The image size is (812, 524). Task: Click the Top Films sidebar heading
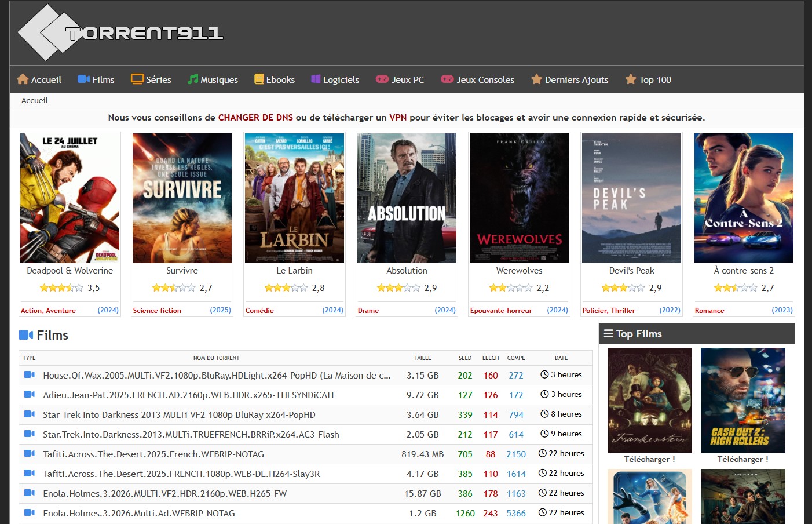639,334
